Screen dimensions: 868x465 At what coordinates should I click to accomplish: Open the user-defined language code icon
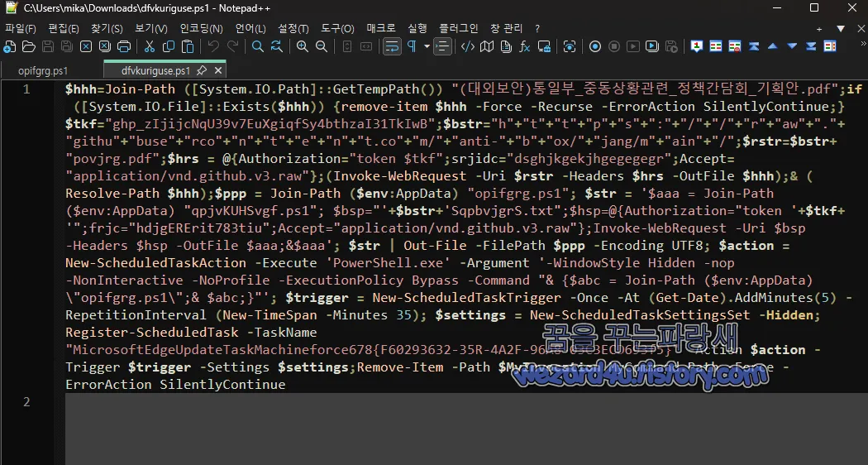(468, 46)
